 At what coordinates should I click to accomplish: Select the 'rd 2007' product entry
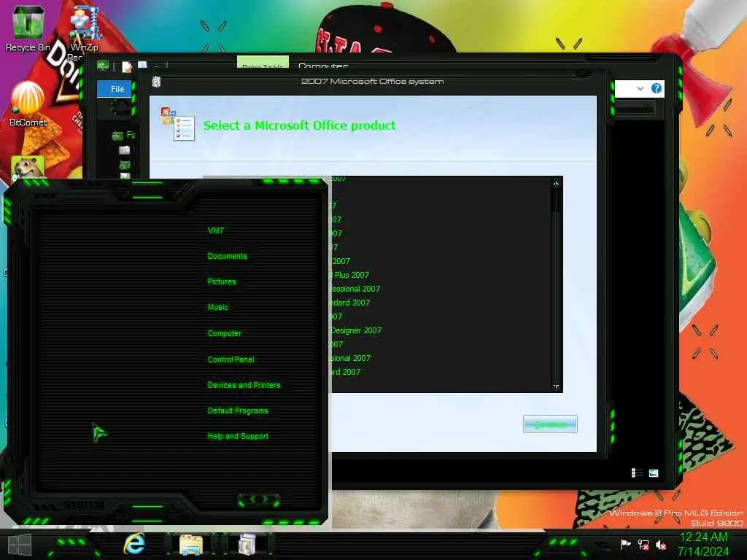click(345, 372)
